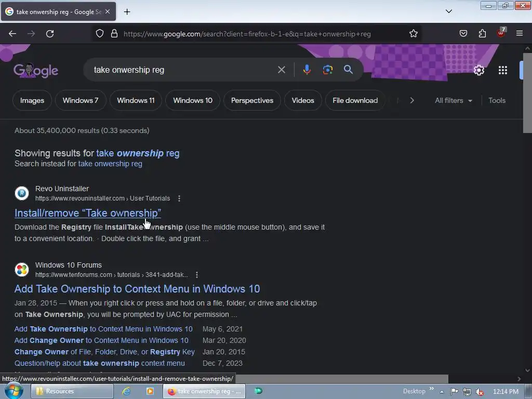Select the Perspectives filter chip
Viewport: 532px width, 399px height.
click(x=252, y=100)
